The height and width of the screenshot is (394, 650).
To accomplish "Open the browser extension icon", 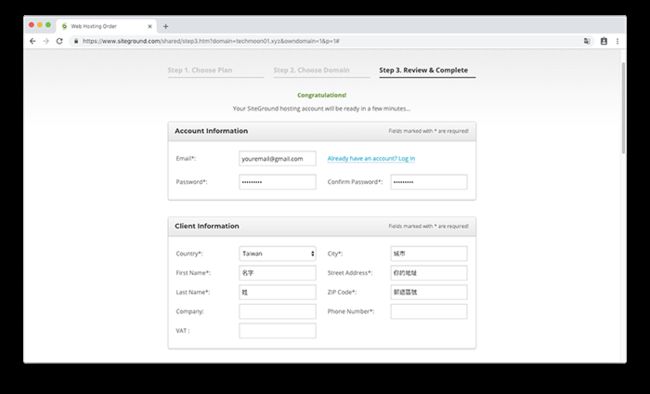I will pos(604,41).
